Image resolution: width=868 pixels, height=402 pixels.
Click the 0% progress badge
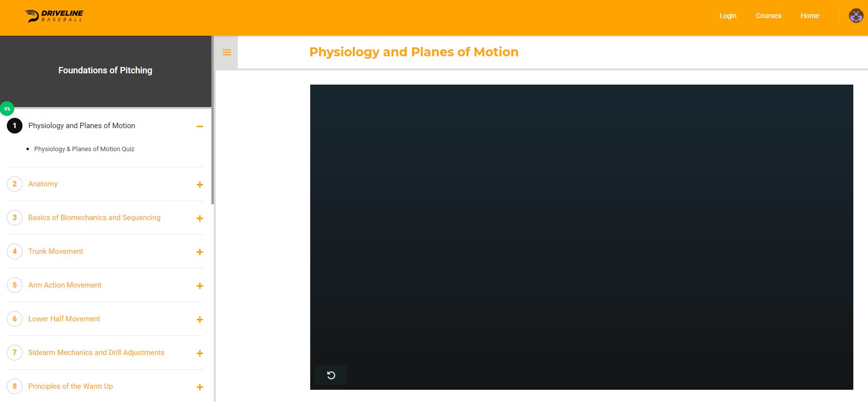[7, 109]
